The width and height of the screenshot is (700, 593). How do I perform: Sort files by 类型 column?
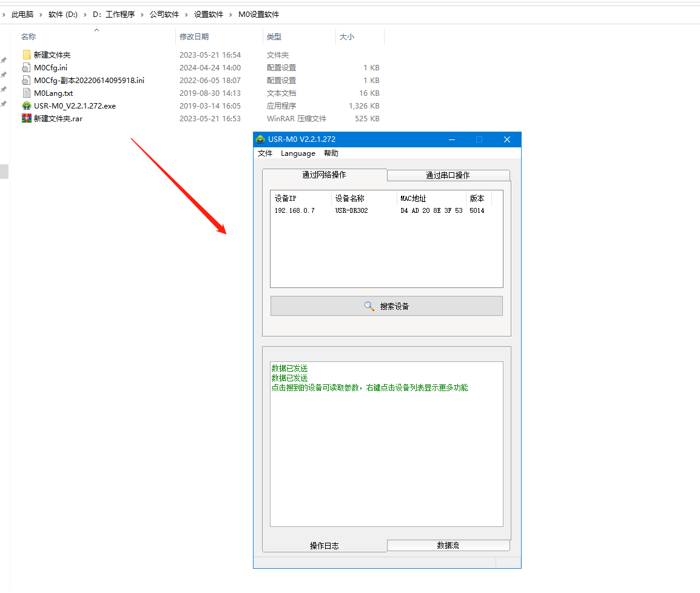pyautogui.click(x=274, y=36)
